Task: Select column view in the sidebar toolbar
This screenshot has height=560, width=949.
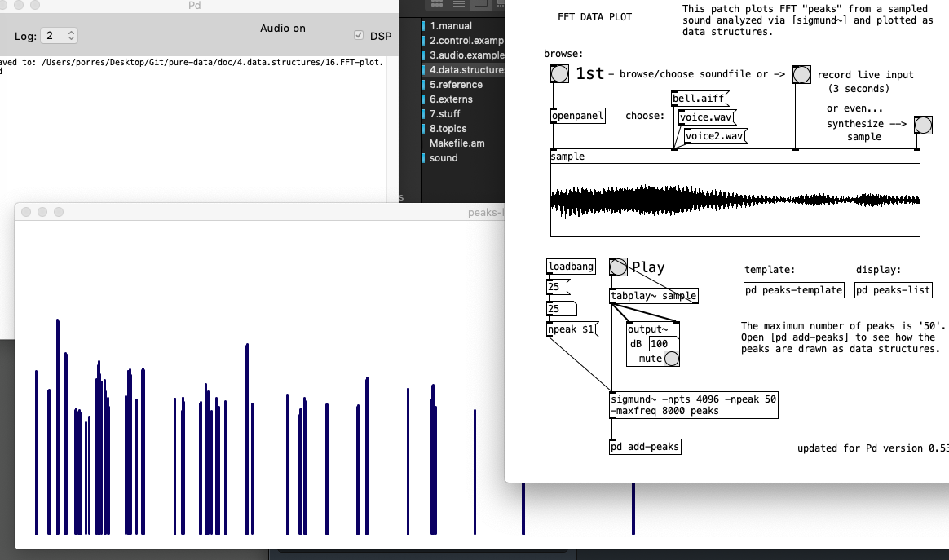Action: (x=481, y=4)
